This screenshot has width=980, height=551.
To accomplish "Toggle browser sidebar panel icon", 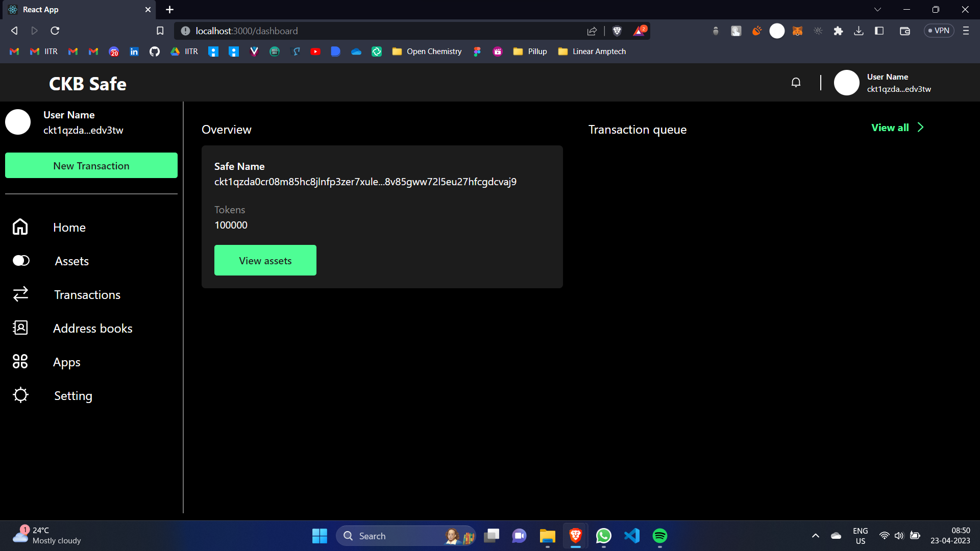I will tap(879, 31).
